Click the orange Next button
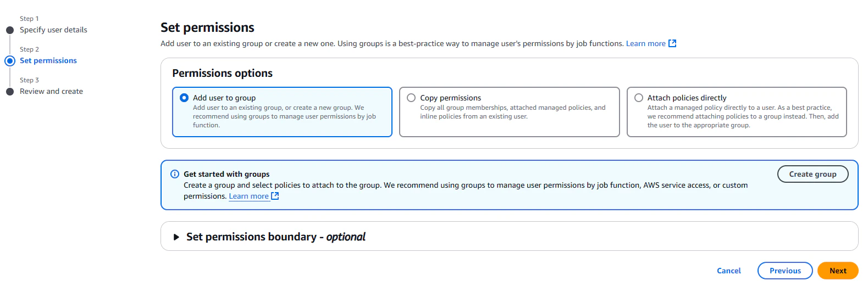 point(838,271)
